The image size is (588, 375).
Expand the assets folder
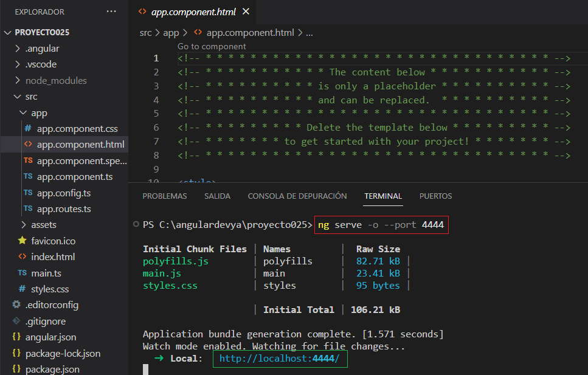pos(23,225)
